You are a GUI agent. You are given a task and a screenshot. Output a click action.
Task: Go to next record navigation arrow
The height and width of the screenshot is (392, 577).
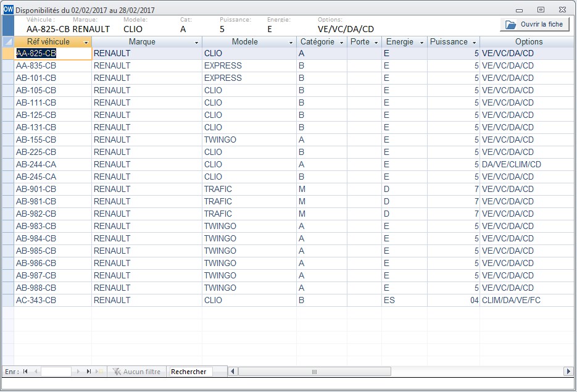pyautogui.click(x=78, y=372)
